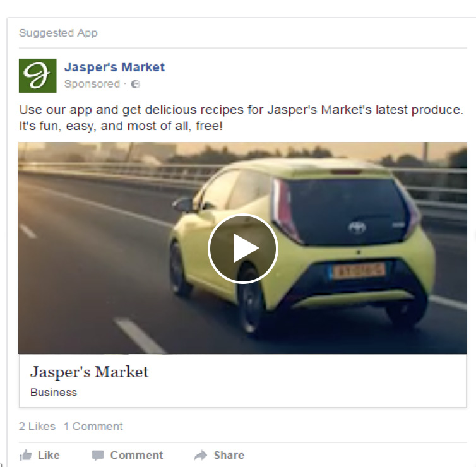
Task: Click the Jasper's Market title below video
Action: (x=90, y=372)
